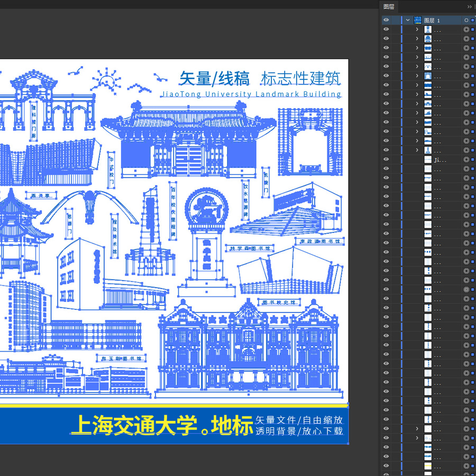
Task: Hide the arch-thumbnail sublayer
Action: coord(386,67)
